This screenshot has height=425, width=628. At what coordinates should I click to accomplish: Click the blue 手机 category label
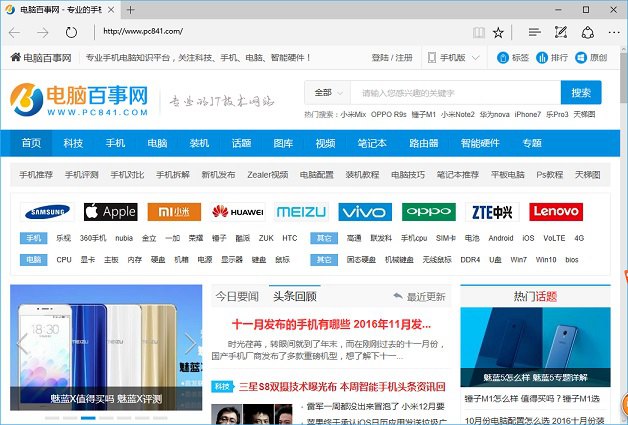(x=34, y=238)
